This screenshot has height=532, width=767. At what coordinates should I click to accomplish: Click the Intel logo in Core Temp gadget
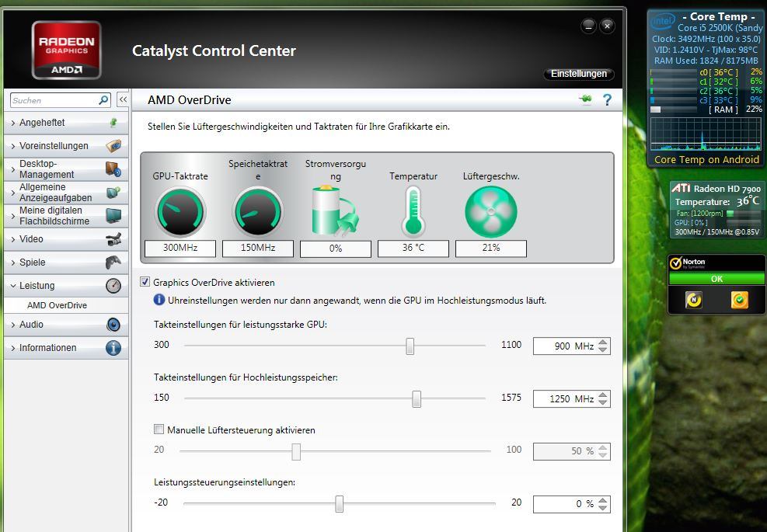tap(664, 21)
